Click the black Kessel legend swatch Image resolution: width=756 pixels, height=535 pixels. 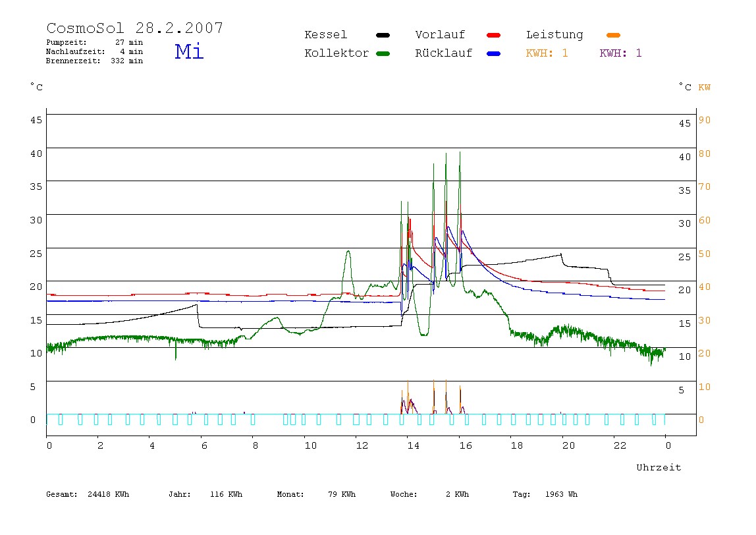point(383,35)
